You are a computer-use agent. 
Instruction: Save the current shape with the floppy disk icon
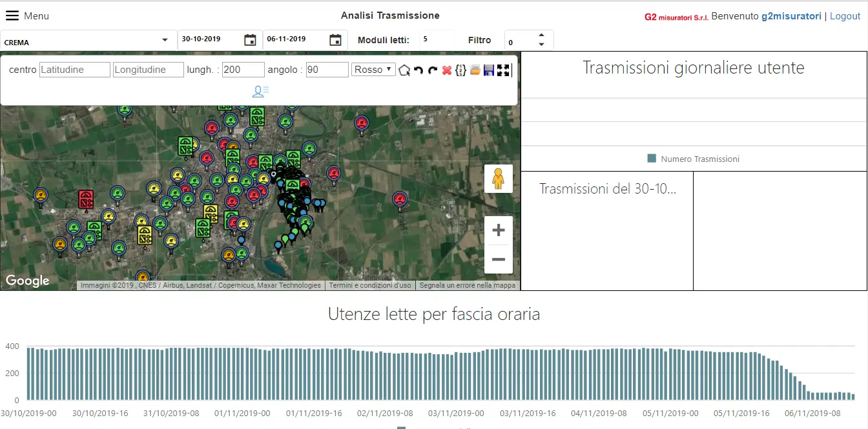tap(489, 70)
